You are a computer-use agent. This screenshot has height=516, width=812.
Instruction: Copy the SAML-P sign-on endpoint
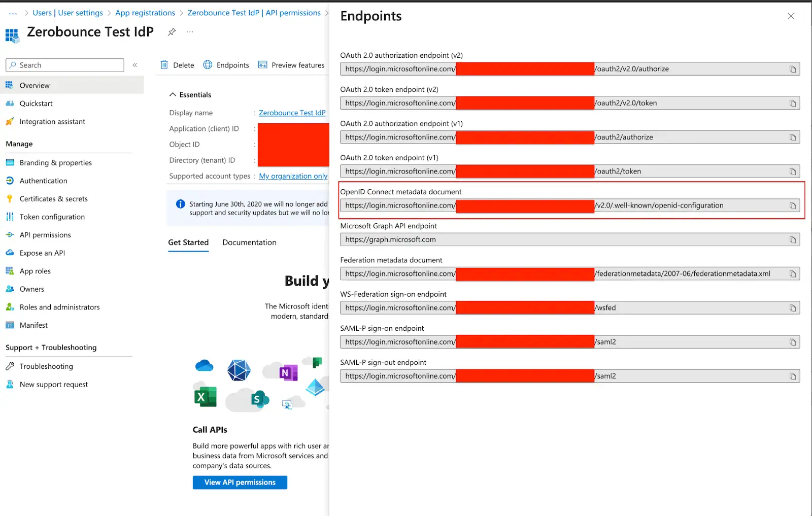point(792,341)
